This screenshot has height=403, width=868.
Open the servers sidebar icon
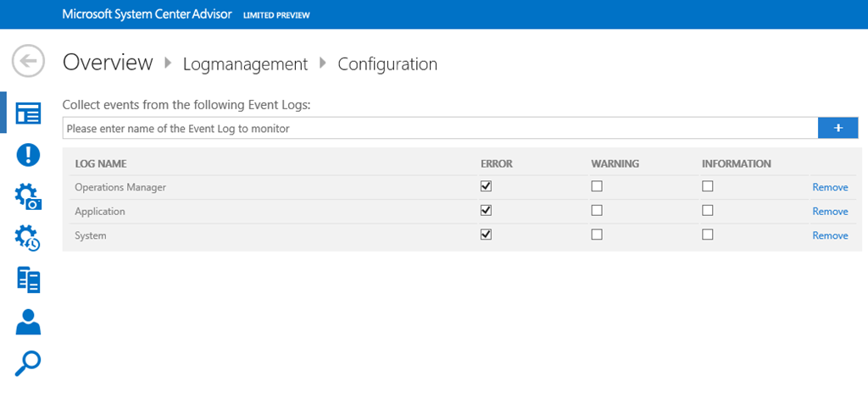click(28, 279)
